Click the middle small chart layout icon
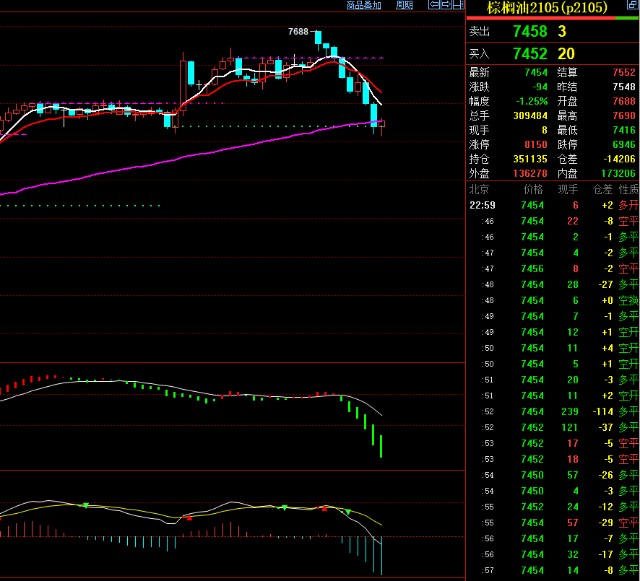This screenshot has width=640, height=581. [443, 5]
